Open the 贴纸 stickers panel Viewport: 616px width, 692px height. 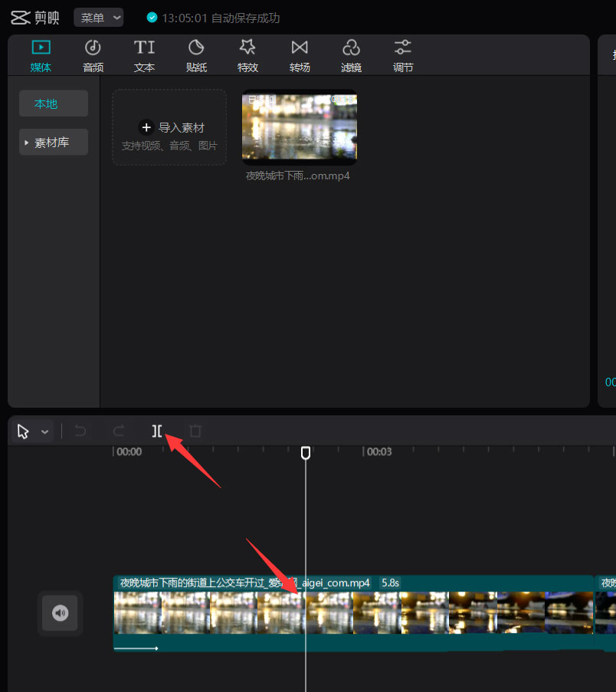click(x=196, y=54)
